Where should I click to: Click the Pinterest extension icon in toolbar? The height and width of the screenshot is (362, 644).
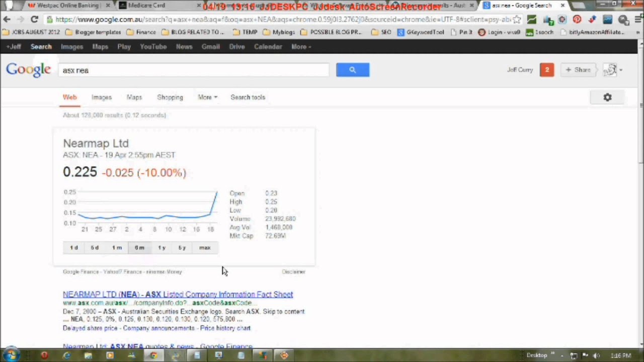(x=577, y=20)
